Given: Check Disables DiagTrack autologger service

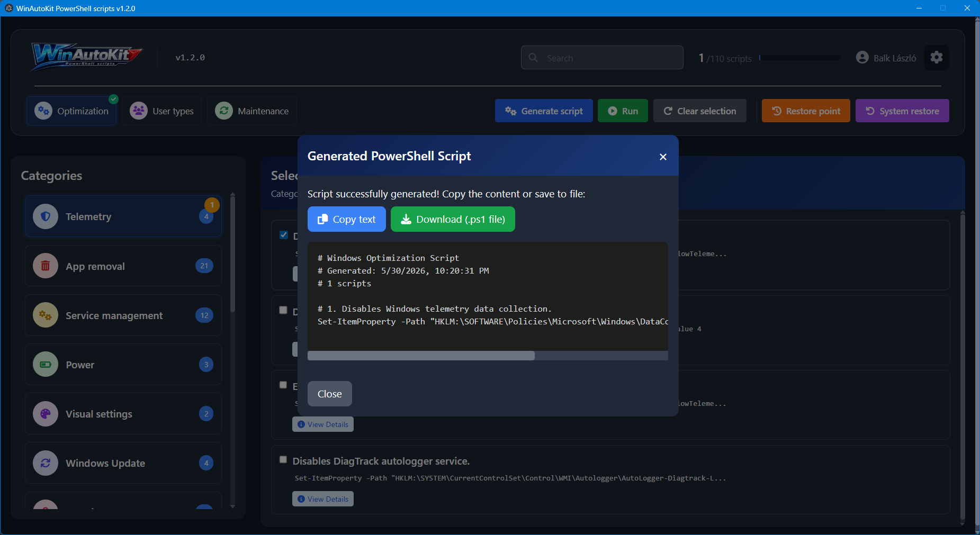Looking at the screenshot, I should (283, 459).
